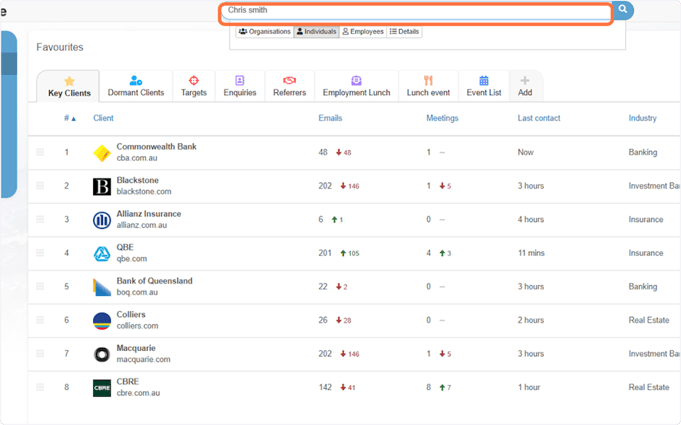
Task: Click the CBRE logo icon
Action: 102,388
